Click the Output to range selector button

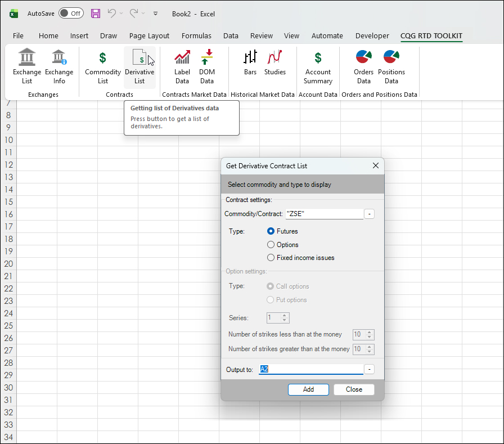[x=369, y=369]
